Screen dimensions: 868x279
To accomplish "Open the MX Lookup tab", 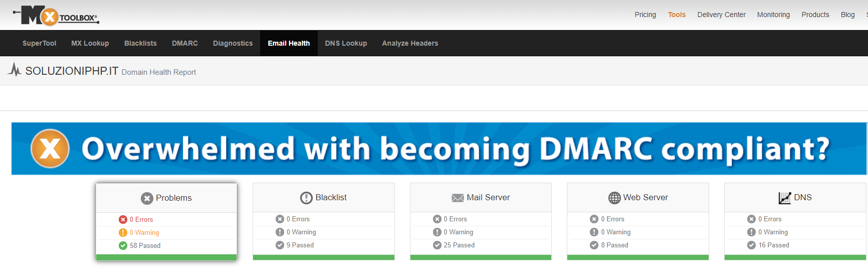I will [90, 43].
